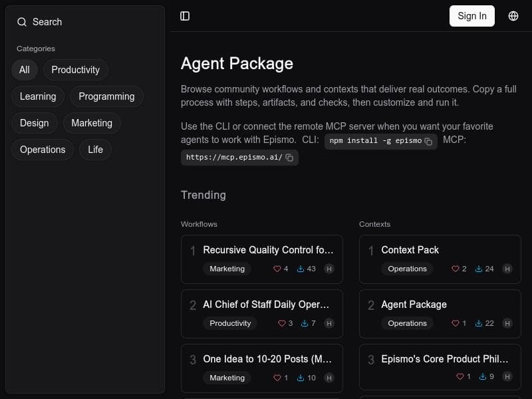The image size is (532, 399).
Task: Collapse the sidebar with the panel icon
Action: [x=184, y=15]
